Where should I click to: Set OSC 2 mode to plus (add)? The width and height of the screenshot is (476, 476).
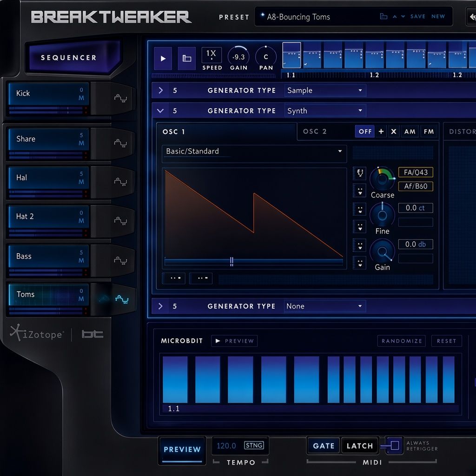(x=381, y=132)
